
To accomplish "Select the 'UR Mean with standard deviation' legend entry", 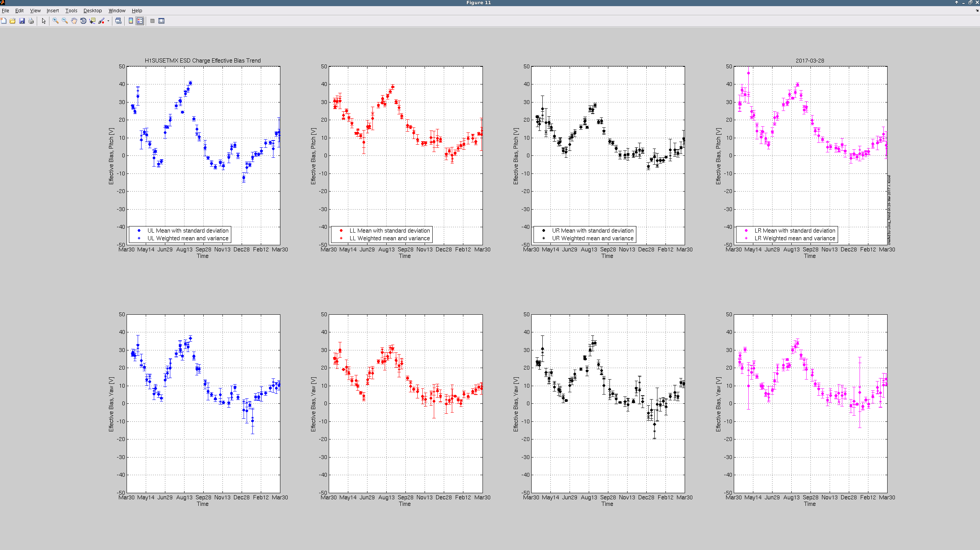I will click(x=593, y=231).
